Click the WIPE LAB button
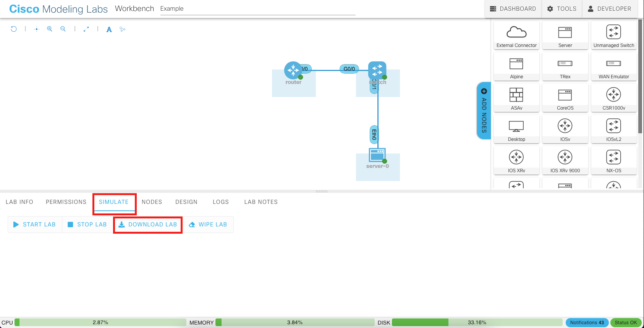This screenshot has height=328, width=644. (208, 225)
